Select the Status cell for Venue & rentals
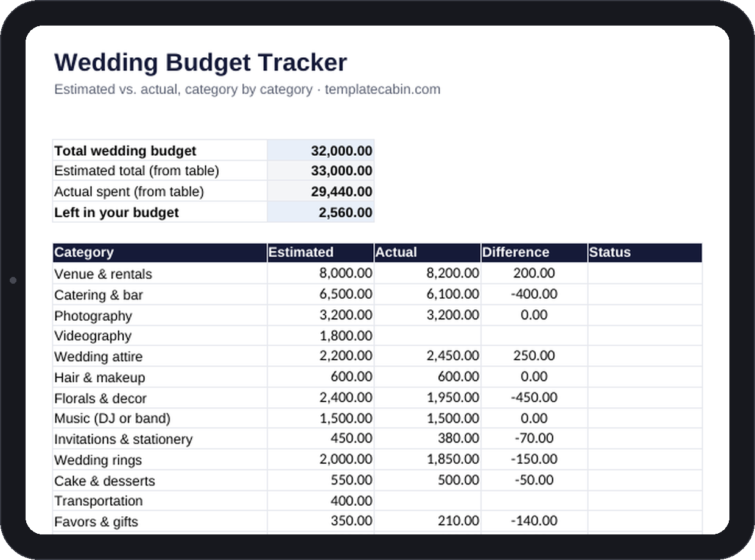This screenshot has width=755, height=560. (x=645, y=273)
